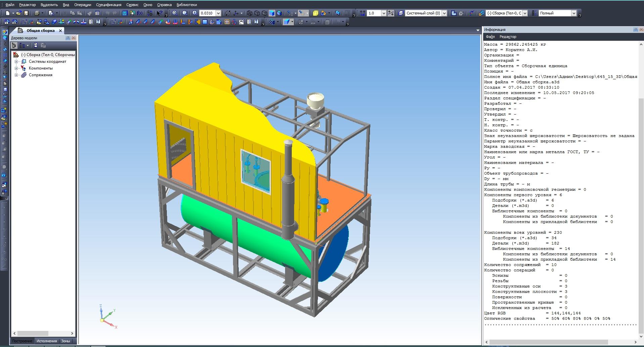Image resolution: width=644 pixels, height=347 pixels.
Task: Click Файл in the Информация panel
Action: pos(490,37)
